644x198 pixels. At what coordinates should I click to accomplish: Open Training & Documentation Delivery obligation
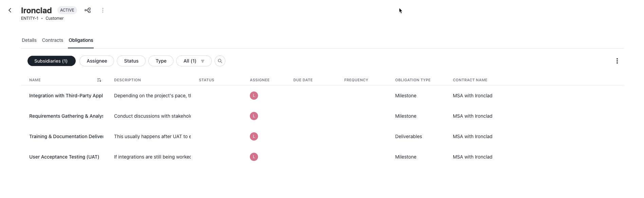coord(66,136)
